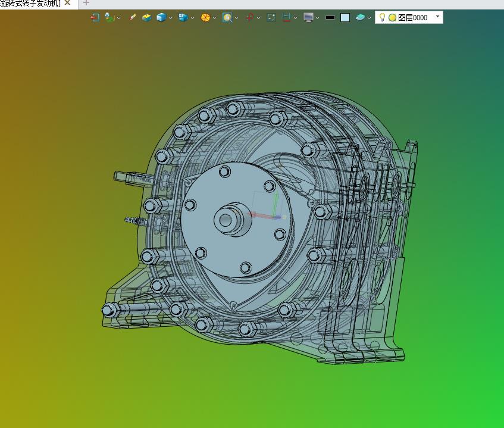Click the blue oriented view box icon

point(183,17)
